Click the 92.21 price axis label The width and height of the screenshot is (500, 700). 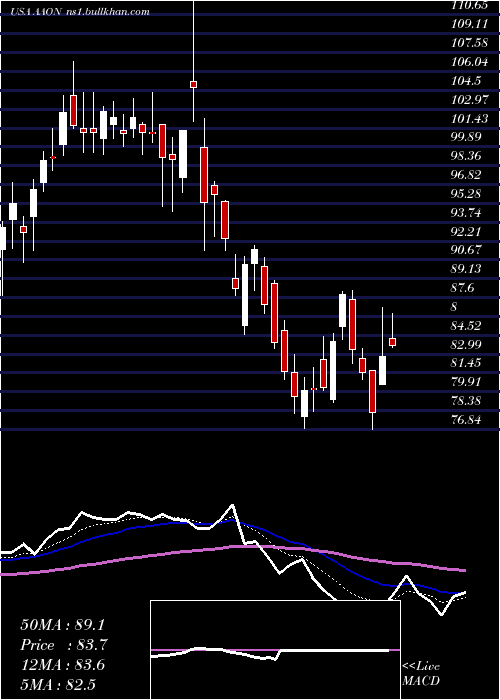(x=467, y=232)
